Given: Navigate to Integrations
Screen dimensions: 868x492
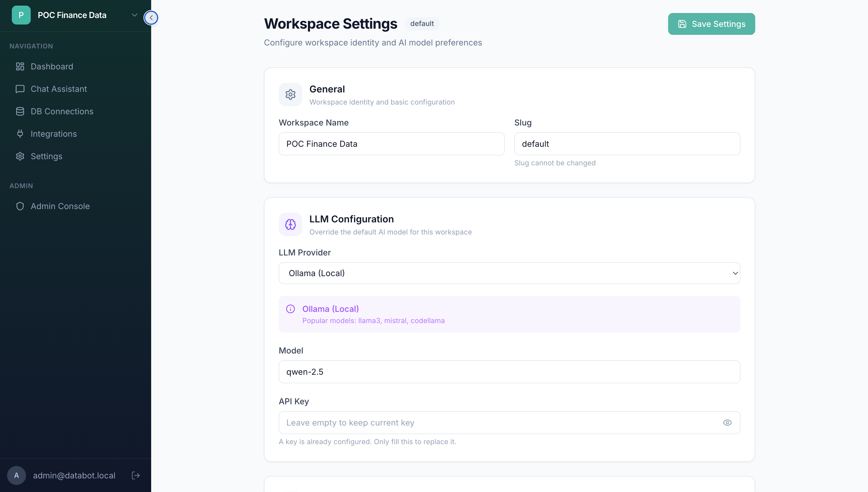Looking at the screenshot, I should click(x=76, y=134).
